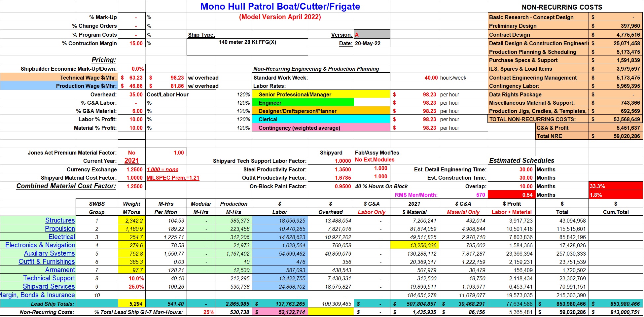Viewport: 644px width, 317px height.
Task: Select the Outfit Productivity Factor 1.6785 cell
Action: pos(331,178)
